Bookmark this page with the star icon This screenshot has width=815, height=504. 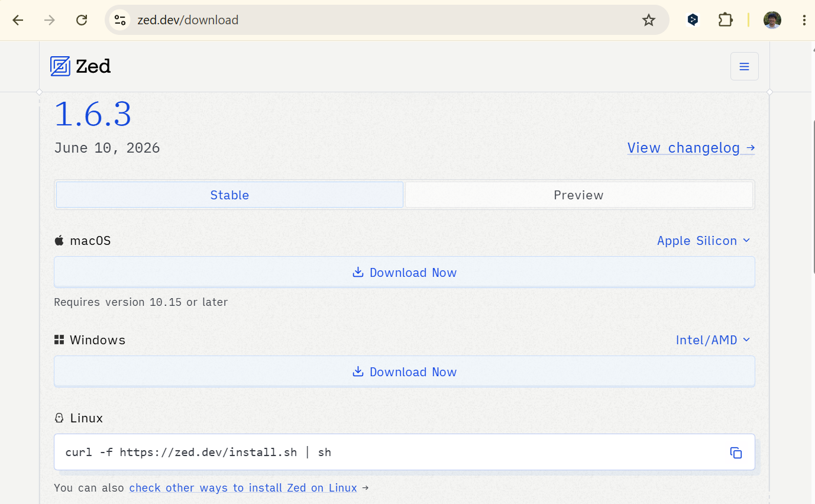click(649, 20)
